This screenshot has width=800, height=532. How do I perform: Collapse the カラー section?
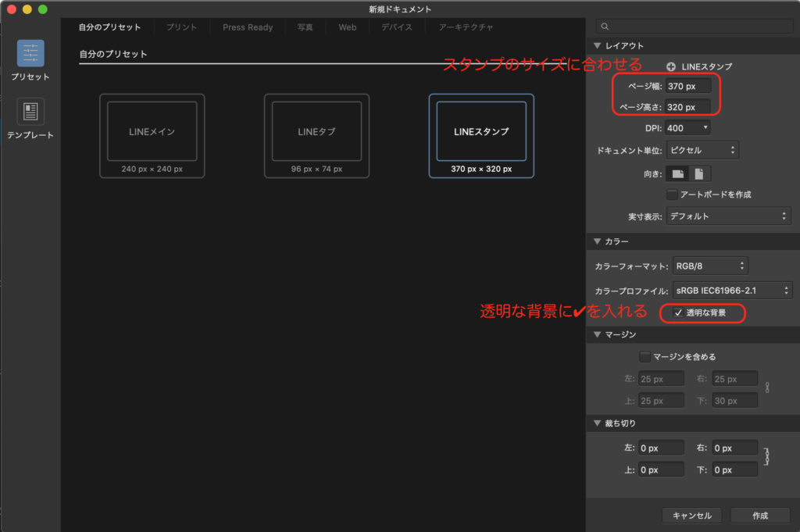coord(597,241)
